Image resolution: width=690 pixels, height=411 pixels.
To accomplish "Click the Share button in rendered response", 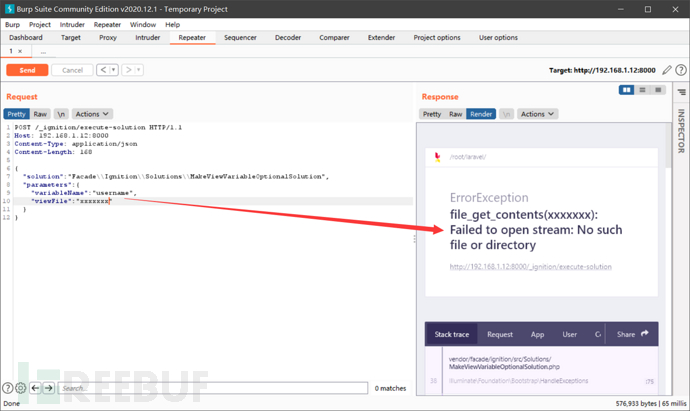I will coord(632,334).
